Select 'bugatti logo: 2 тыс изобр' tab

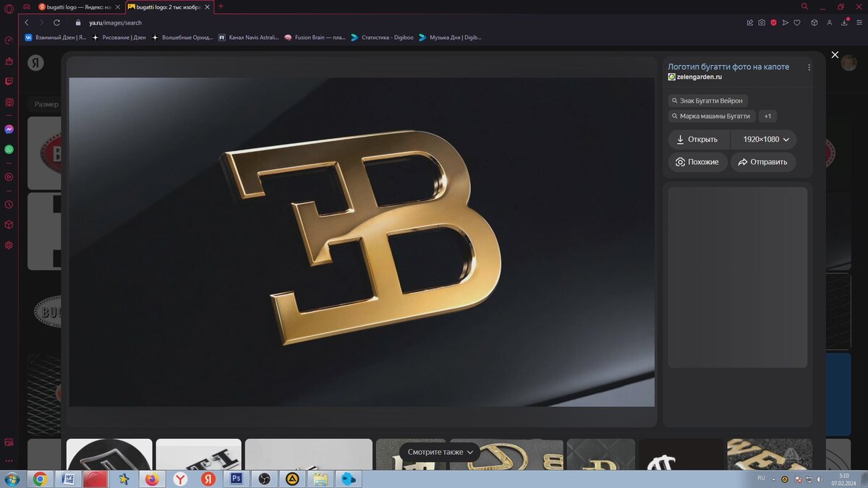coord(169,7)
